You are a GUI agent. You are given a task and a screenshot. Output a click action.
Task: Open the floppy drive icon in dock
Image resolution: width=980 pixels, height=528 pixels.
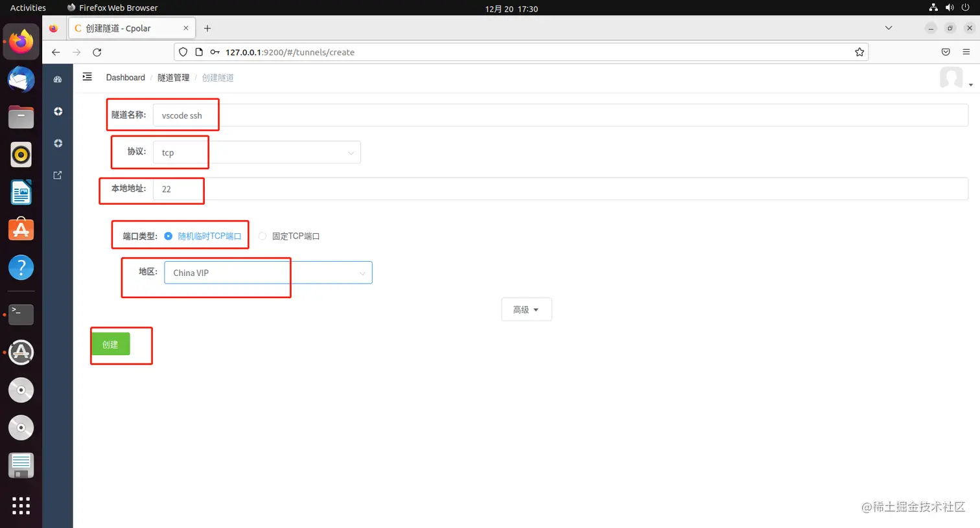coord(21,465)
